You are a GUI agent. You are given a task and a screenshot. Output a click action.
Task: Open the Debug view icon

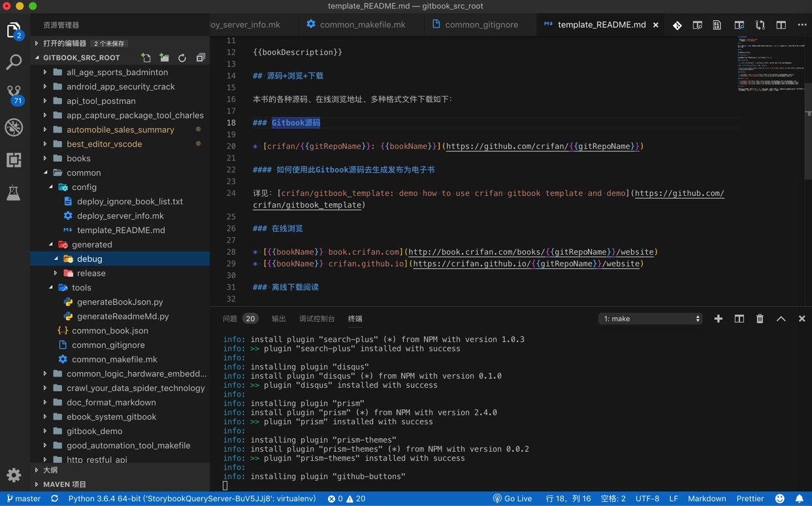point(14,127)
